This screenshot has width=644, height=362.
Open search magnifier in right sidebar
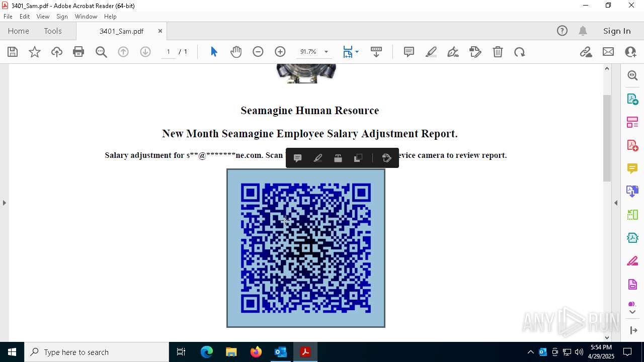[x=632, y=75]
